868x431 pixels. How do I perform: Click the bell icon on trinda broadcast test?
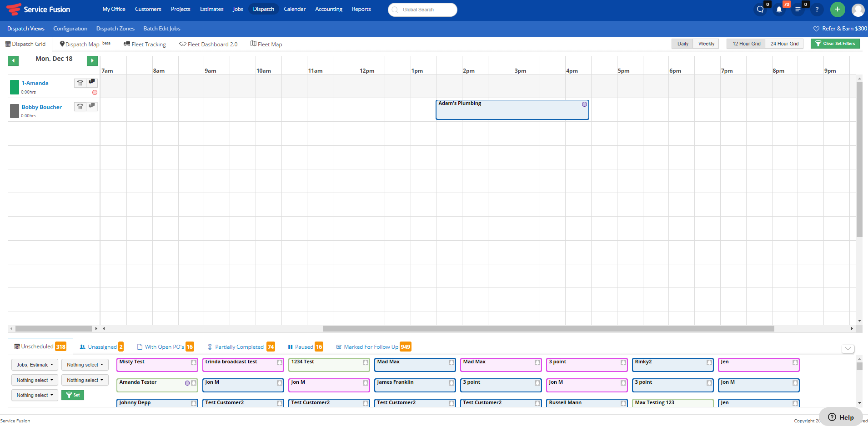click(280, 362)
